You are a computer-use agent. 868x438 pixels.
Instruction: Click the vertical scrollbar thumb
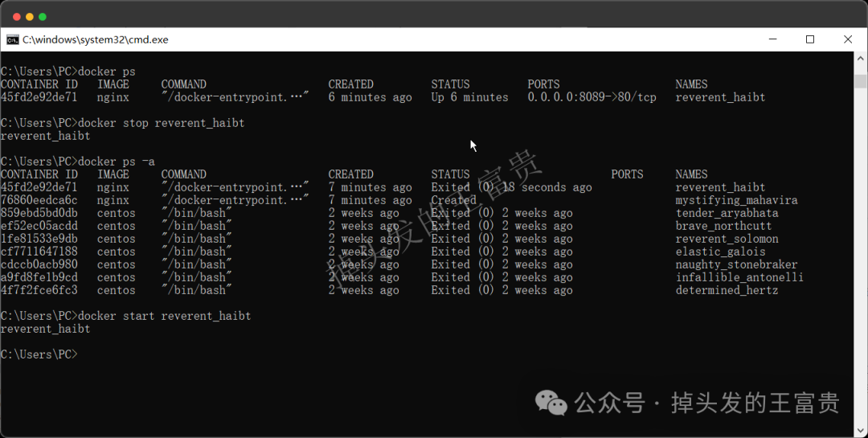(860, 81)
